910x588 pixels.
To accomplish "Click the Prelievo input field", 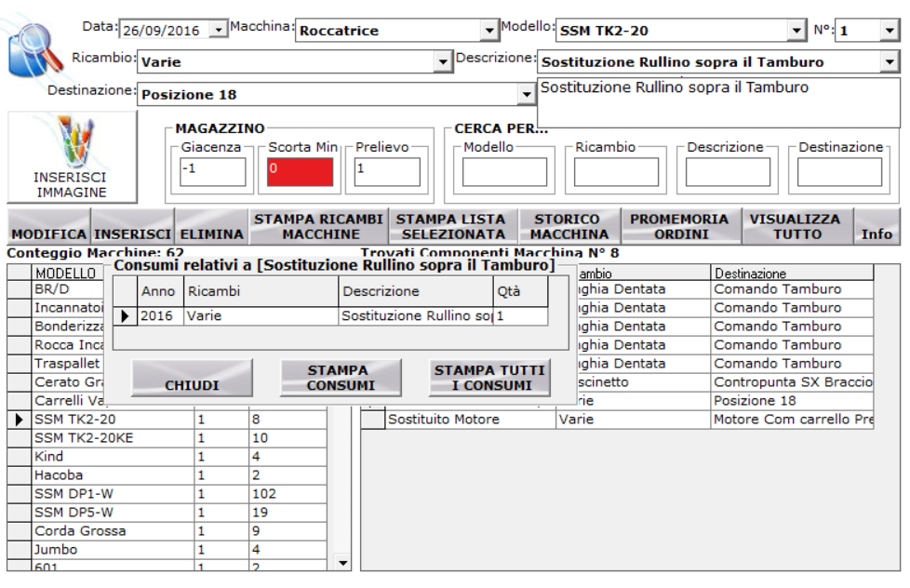I will pyautogui.click(x=387, y=172).
